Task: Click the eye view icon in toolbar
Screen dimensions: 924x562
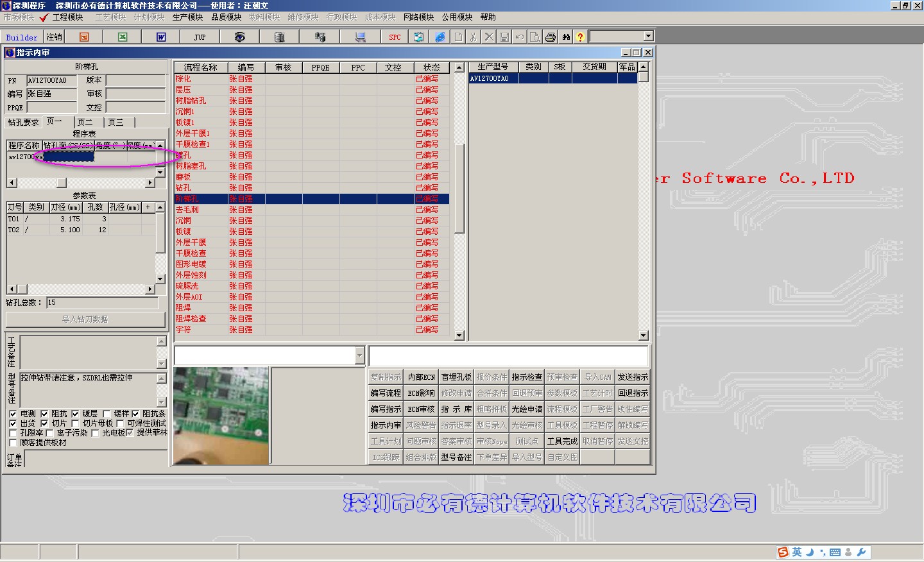Action: [x=239, y=37]
